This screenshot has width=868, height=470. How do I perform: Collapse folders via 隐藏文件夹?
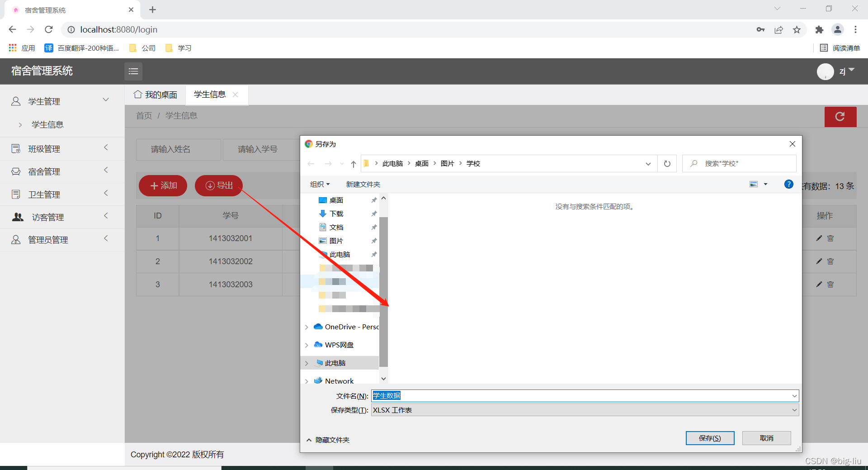(x=328, y=440)
